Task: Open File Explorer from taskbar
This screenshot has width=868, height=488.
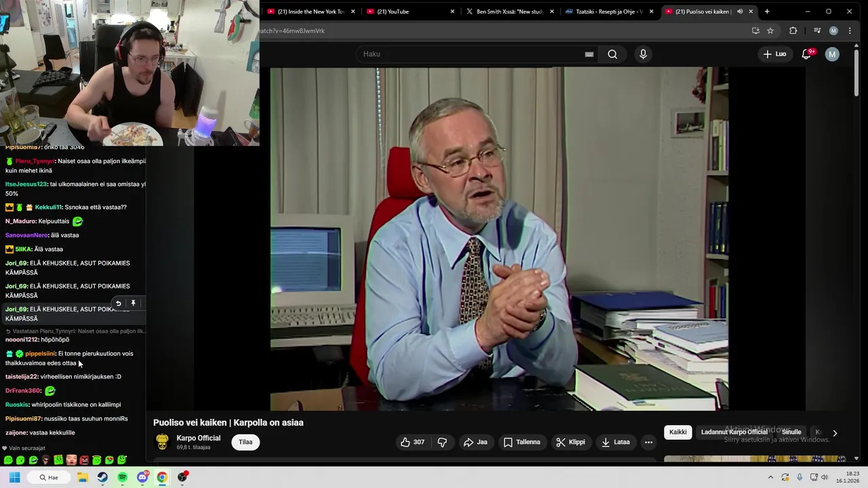Action: click(83, 477)
